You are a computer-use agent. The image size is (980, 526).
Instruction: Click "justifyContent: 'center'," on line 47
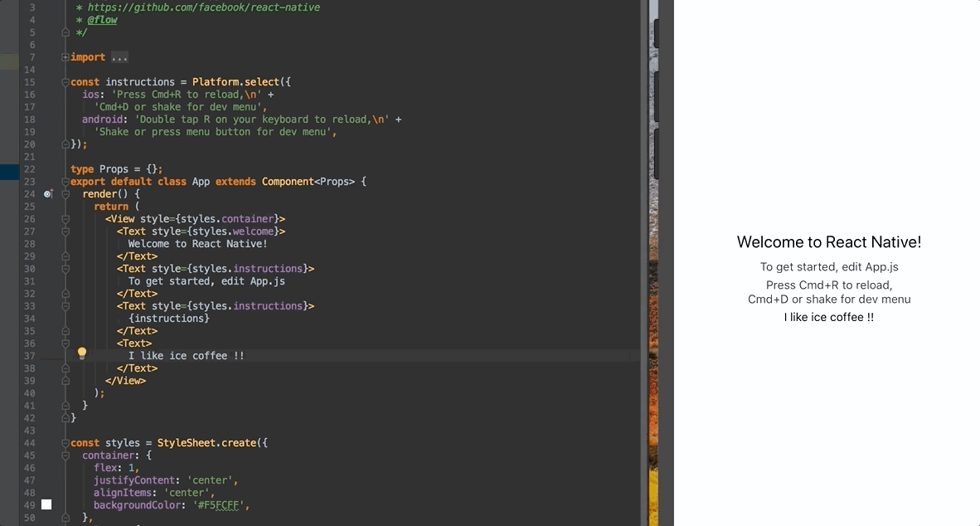(166, 480)
